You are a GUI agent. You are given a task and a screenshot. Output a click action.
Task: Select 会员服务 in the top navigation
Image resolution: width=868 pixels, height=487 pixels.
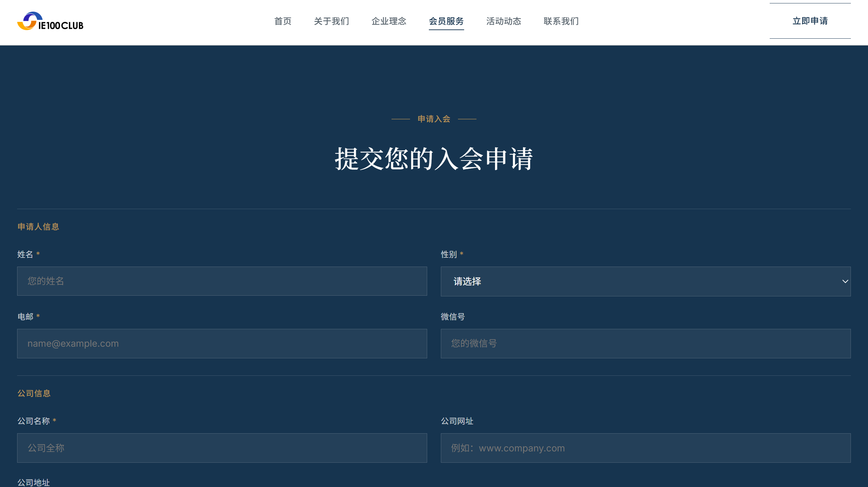click(x=446, y=21)
